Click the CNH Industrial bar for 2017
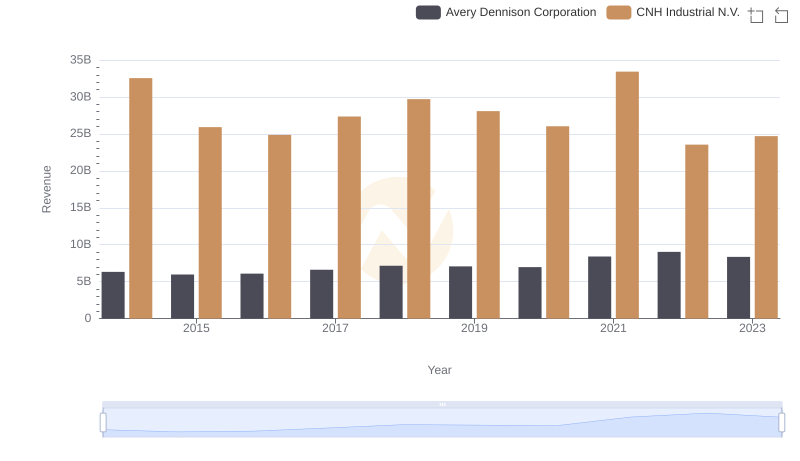The image size is (800, 461). click(349, 217)
